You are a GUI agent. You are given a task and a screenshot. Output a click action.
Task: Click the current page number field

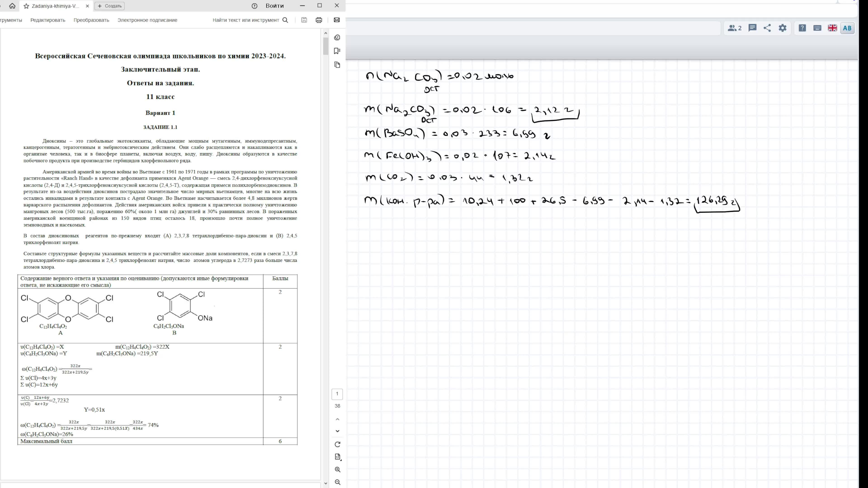pyautogui.click(x=337, y=394)
